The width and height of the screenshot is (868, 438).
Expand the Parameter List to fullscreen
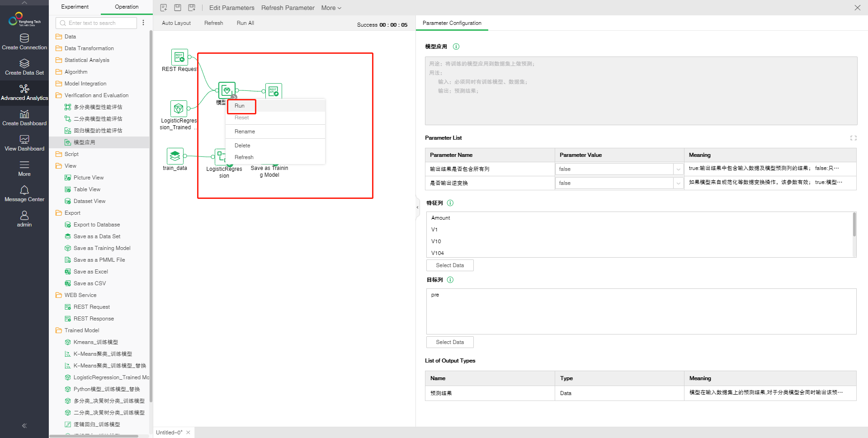(x=854, y=138)
